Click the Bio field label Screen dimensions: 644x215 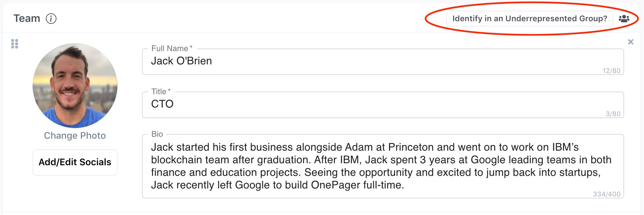coord(157,134)
